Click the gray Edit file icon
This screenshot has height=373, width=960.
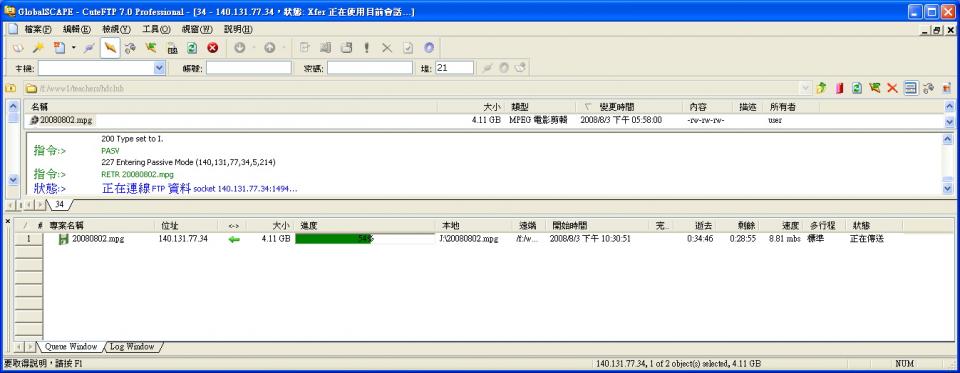click(304, 48)
